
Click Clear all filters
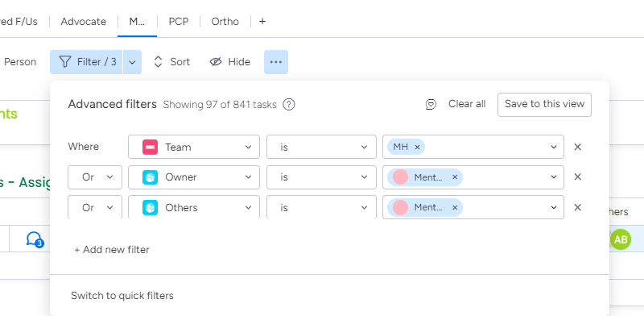467,104
